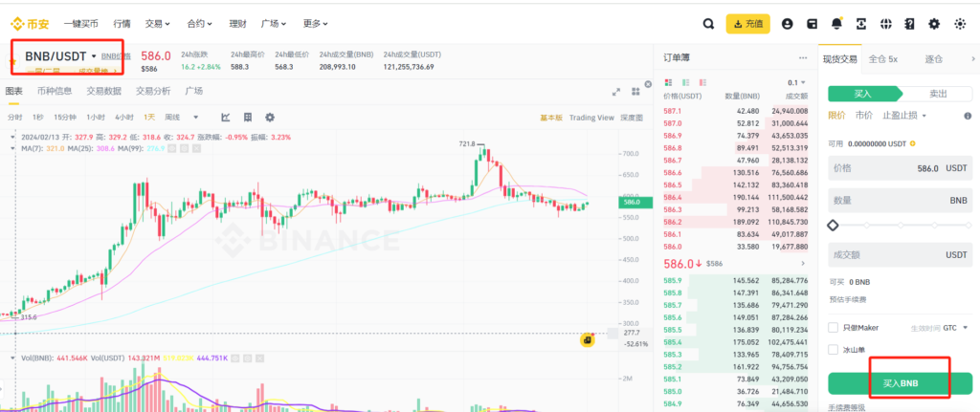The image size is (980, 412).
Task: Select the 周线 interval
Action: 172,118
